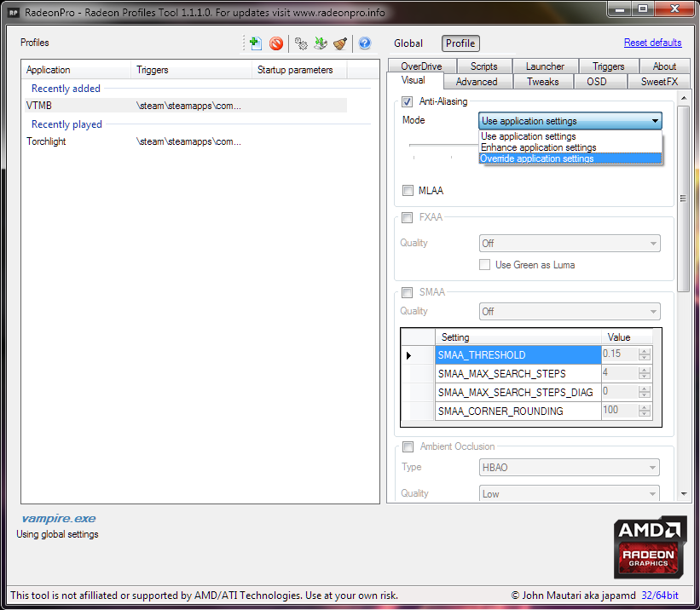Select Override application settings option
The width and height of the screenshot is (700, 610).
570,158
